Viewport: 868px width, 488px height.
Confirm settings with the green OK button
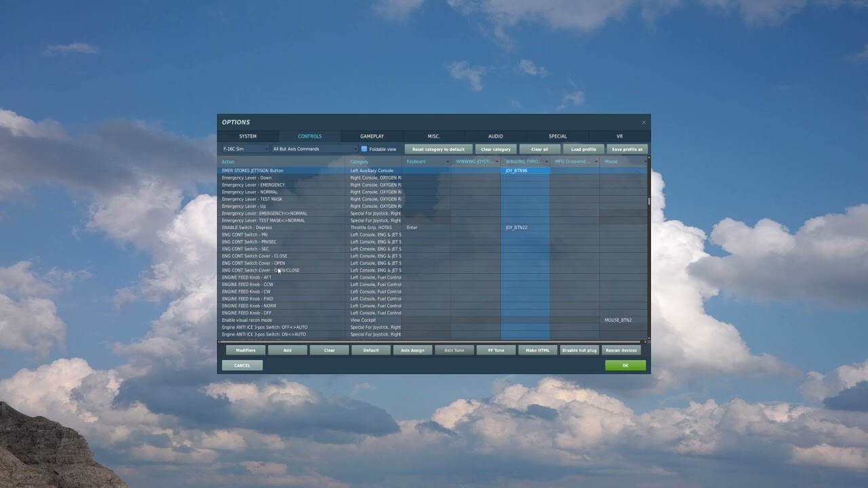[625, 365]
